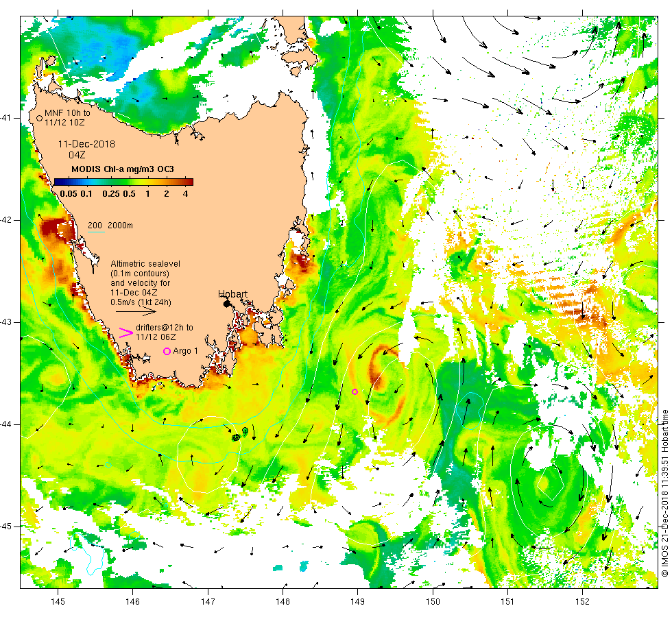Image resolution: width=672 pixels, height=617 pixels.
Task: Click the longitude axis label 147
Action: pyautogui.click(x=208, y=602)
